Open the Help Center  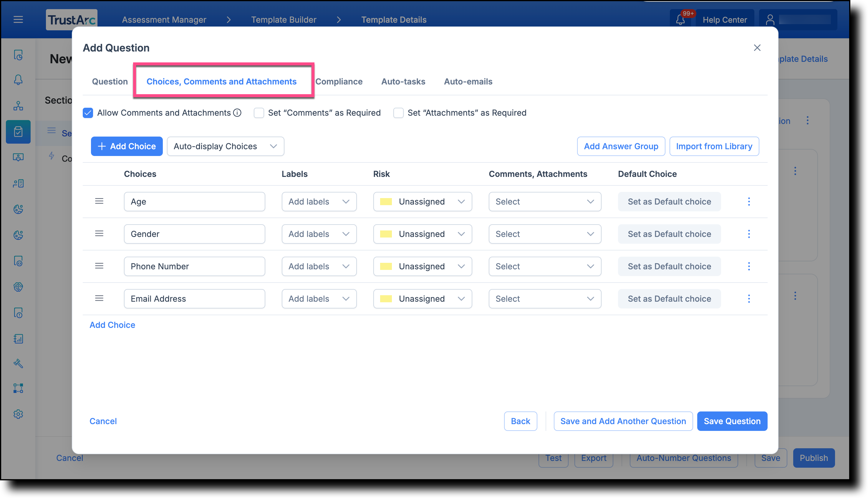(725, 20)
